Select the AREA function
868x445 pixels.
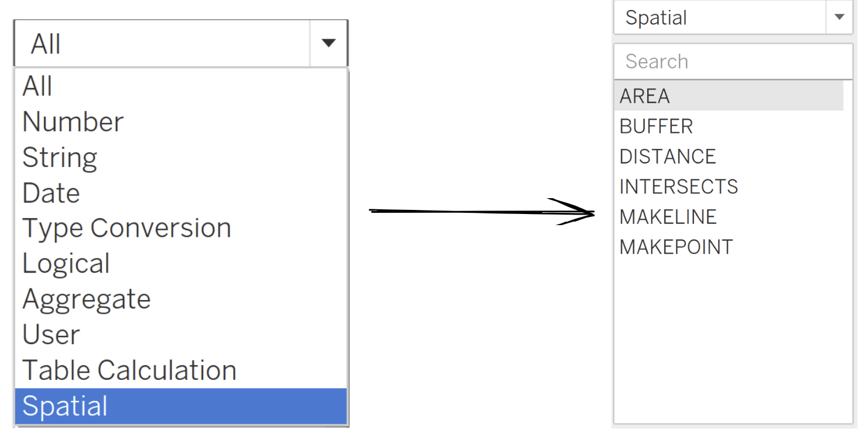[644, 96]
